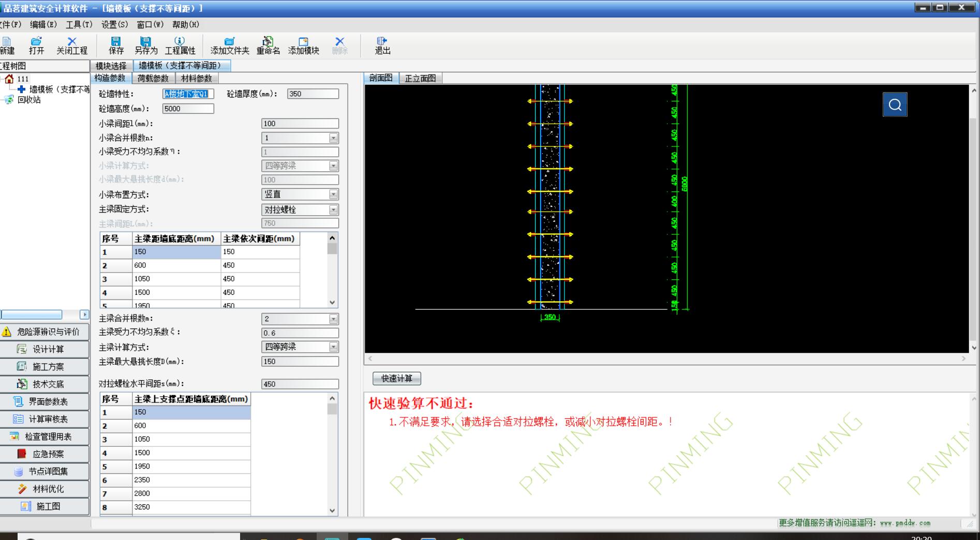
Task: Open 工程属性 project properties icon
Action: click(180, 46)
